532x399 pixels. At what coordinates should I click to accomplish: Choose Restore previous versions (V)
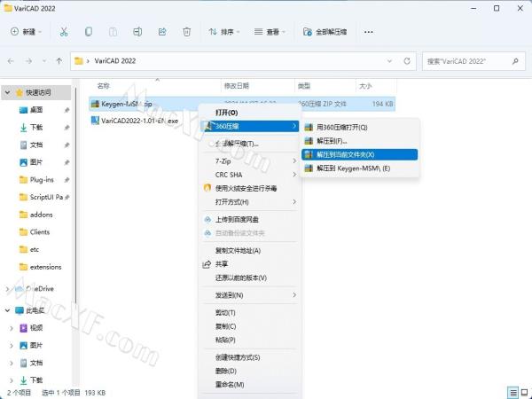point(249,278)
